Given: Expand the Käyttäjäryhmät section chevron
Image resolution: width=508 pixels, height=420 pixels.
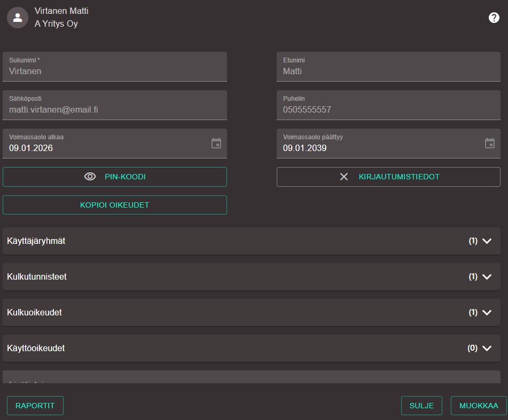Looking at the screenshot, I should click(x=487, y=241).
